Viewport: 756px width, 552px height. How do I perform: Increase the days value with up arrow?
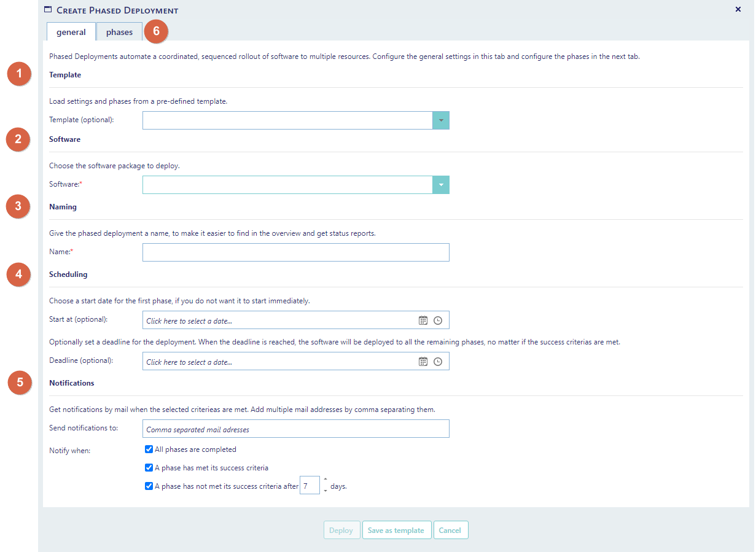coord(325,480)
